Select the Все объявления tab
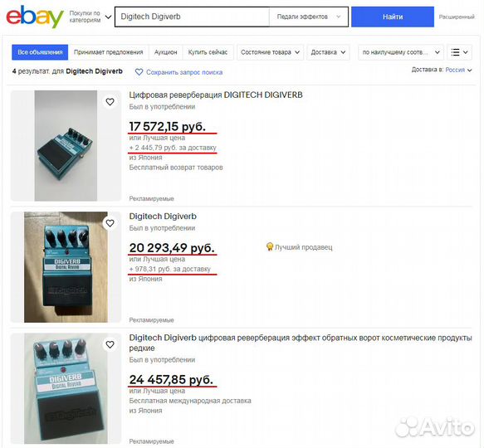This screenshot has width=484, height=448. point(40,52)
